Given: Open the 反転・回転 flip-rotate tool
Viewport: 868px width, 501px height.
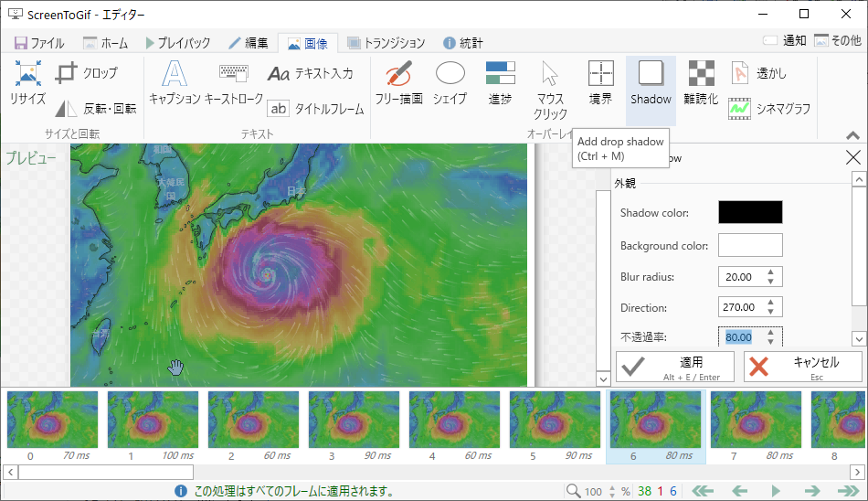Looking at the screenshot, I should click(x=96, y=108).
